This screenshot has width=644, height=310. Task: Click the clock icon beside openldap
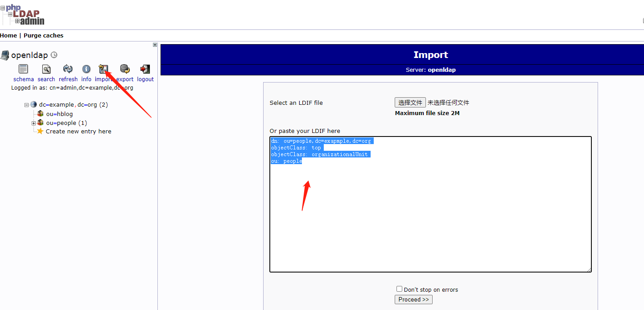tap(54, 54)
